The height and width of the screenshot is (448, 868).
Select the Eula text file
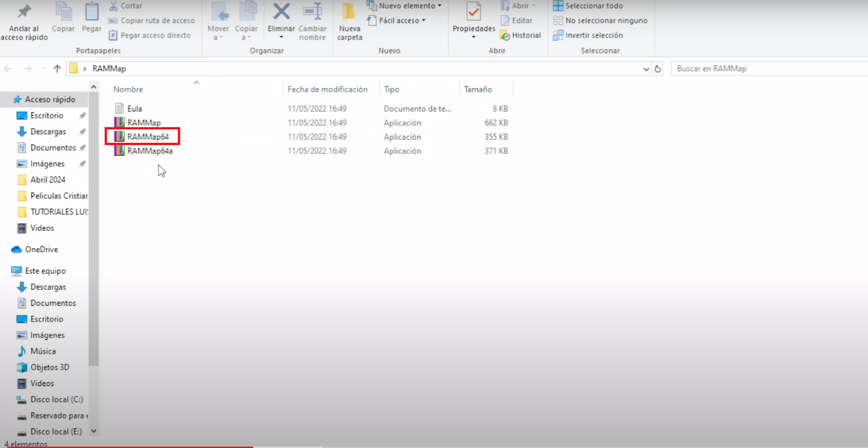(x=128, y=109)
